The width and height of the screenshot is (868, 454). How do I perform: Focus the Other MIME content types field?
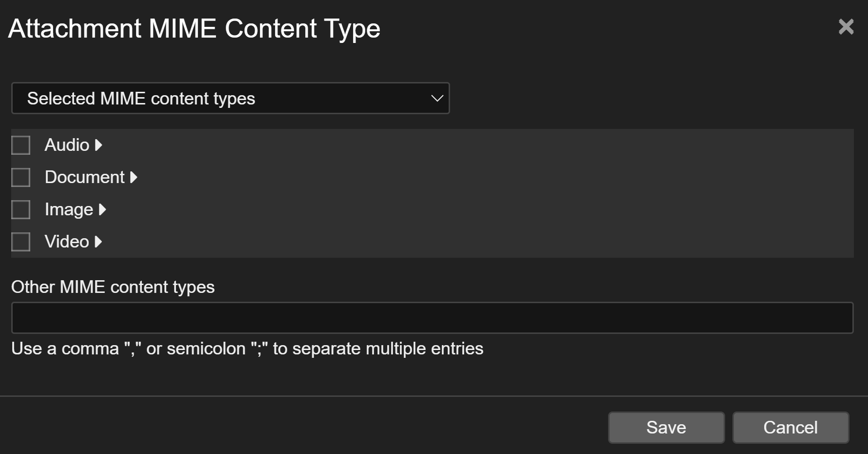click(x=432, y=318)
